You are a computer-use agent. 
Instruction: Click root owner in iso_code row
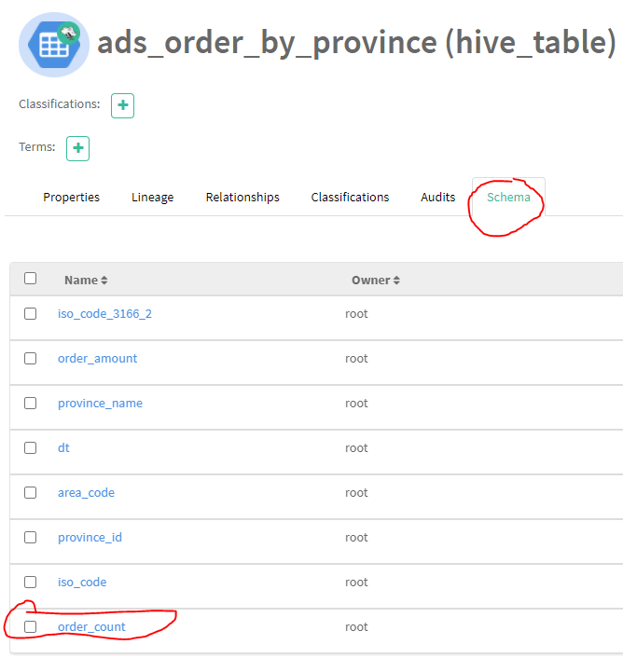356,582
